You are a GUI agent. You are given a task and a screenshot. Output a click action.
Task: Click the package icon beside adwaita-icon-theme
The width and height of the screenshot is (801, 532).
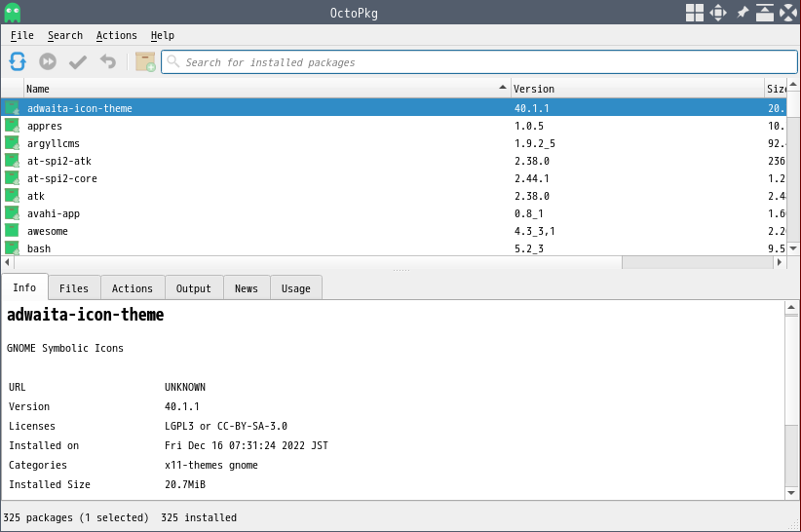point(13,108)
